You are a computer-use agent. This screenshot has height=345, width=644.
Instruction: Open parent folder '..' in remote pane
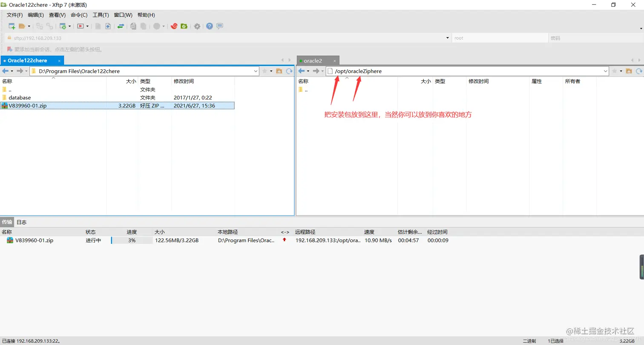(303, 90)
